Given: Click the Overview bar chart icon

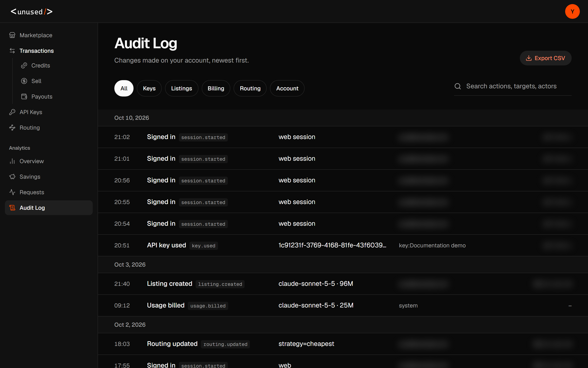Looking at the screenshot, I should coord(12,161).
